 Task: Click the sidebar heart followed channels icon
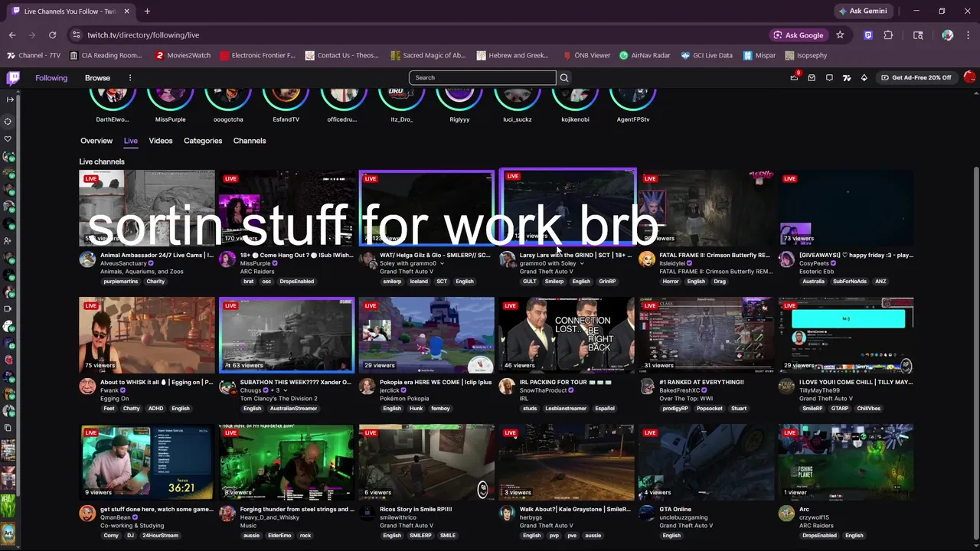[x=8, y=139]
